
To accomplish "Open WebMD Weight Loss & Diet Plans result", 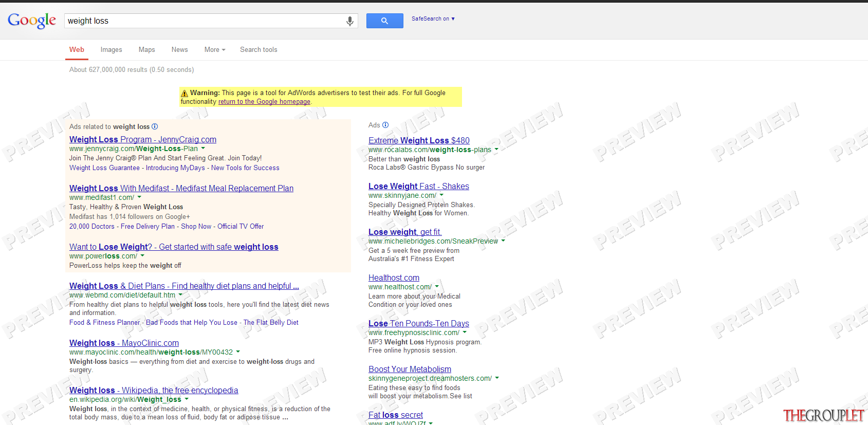I will point(184,286).
